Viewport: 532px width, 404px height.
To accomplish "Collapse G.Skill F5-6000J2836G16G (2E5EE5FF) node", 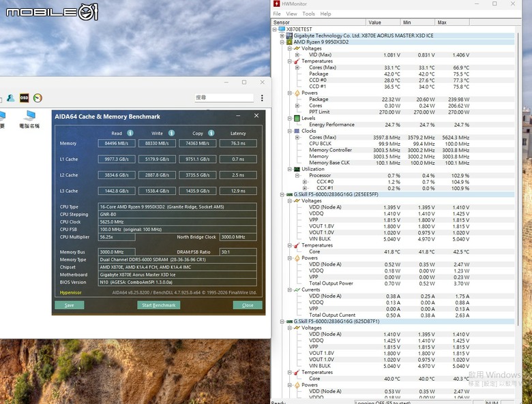I will (x=282, y=195).
